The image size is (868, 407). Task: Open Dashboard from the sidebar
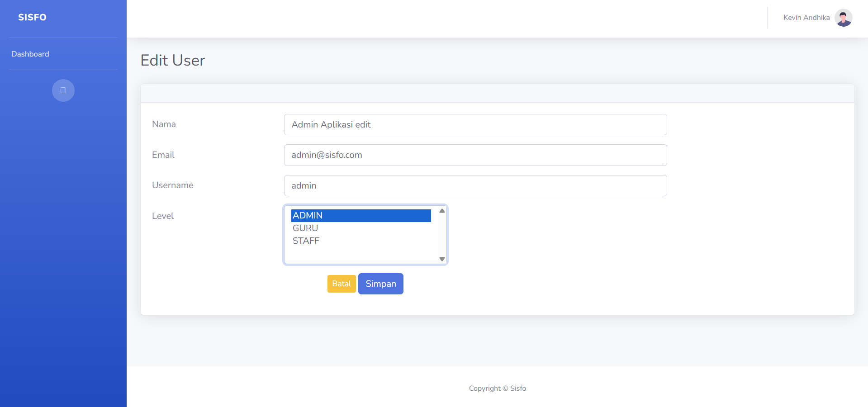[x=30, y=54]
